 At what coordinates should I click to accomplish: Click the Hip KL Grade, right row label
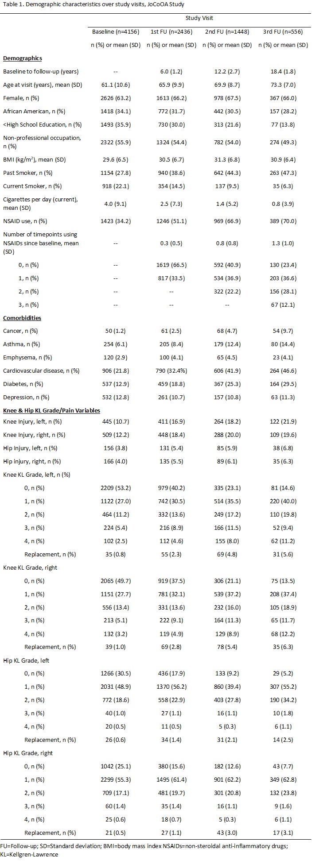click(x=28, y=753)
